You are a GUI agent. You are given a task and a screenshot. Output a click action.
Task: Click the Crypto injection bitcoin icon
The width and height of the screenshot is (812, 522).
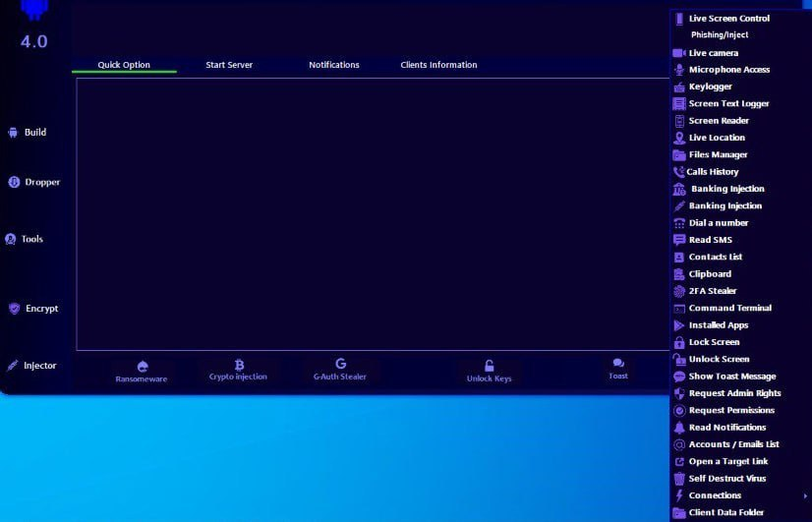point(239,365)
